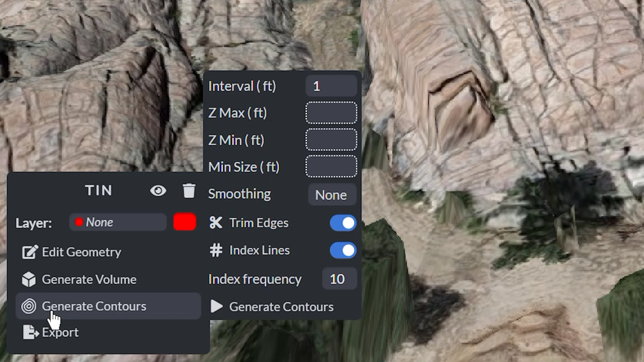Click the trash icon to delete TIN
Image resolution: width=644 pixels, height=362 pixels.
coord(189,191)
